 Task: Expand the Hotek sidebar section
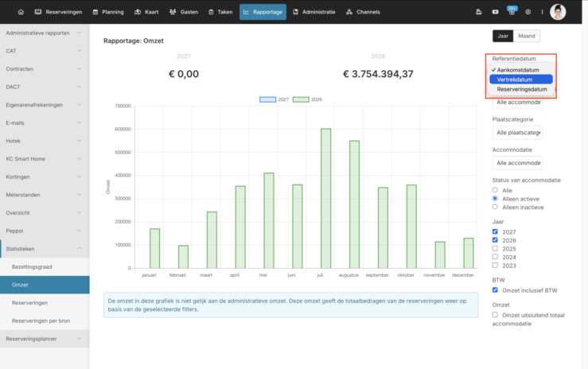pos(45,141)
